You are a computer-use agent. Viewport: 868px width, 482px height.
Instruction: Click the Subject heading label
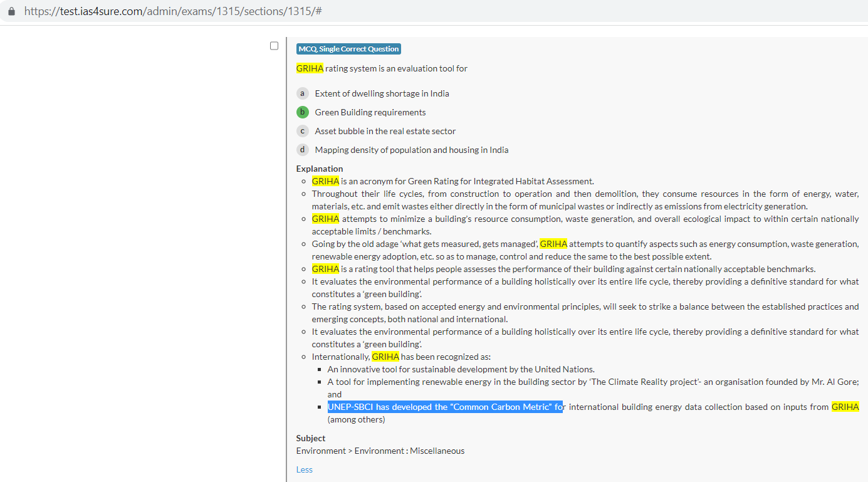coord(310,438)
